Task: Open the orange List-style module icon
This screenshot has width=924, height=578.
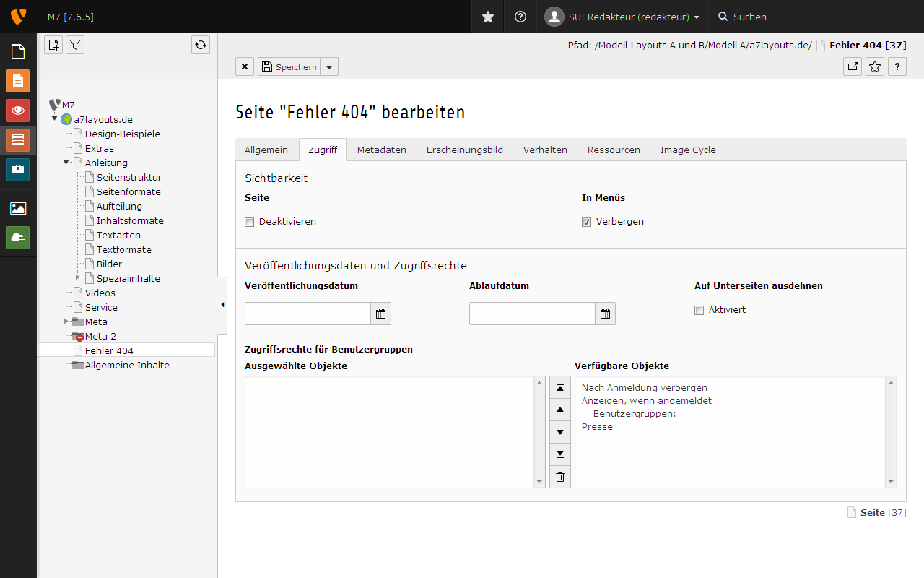Action: tap(18, 81)
